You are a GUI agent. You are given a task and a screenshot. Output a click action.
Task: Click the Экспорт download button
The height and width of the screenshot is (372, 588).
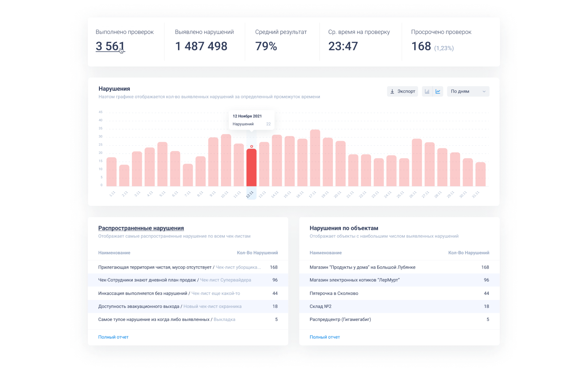tap(402, 91)
